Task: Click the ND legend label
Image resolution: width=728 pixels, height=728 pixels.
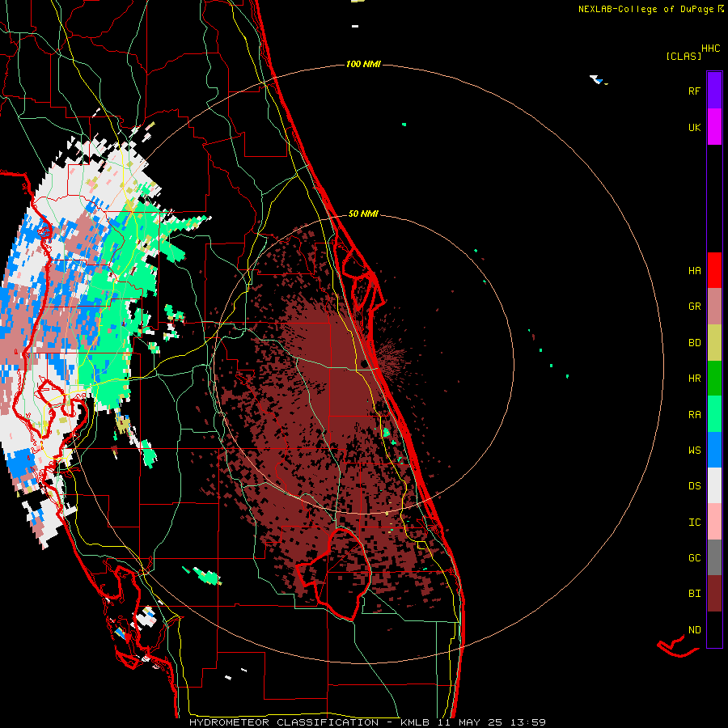Action: tap(694, 630)
